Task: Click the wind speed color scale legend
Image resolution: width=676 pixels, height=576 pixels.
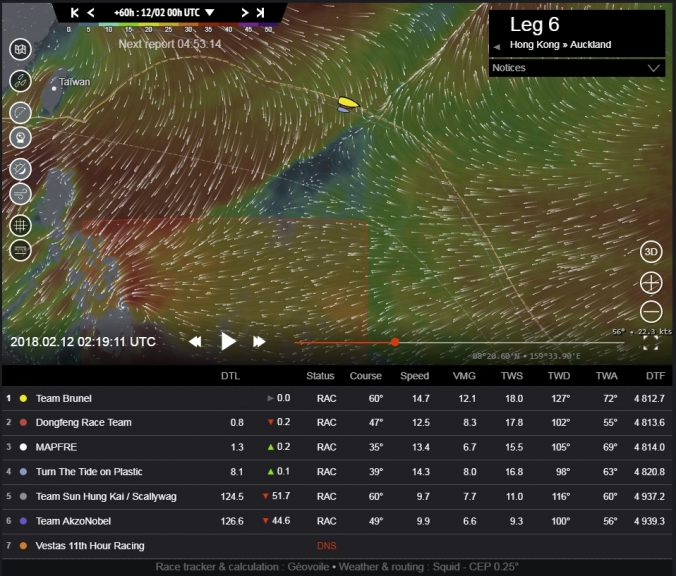Action: 169,27
